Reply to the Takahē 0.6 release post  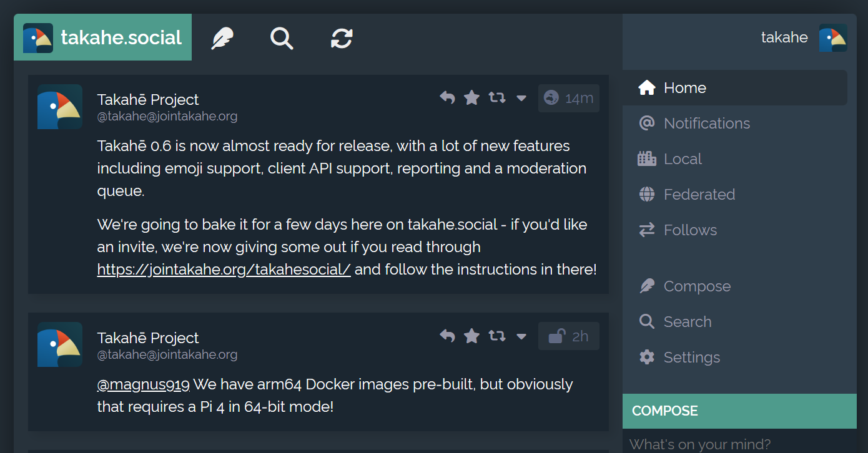[447, 97]
